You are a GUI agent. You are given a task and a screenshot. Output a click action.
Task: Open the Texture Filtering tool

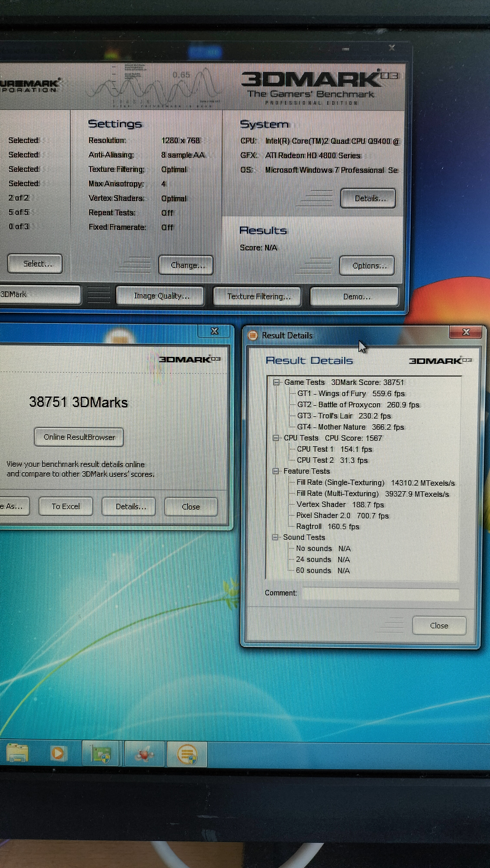pyautogui.click(x=258, y=296)
